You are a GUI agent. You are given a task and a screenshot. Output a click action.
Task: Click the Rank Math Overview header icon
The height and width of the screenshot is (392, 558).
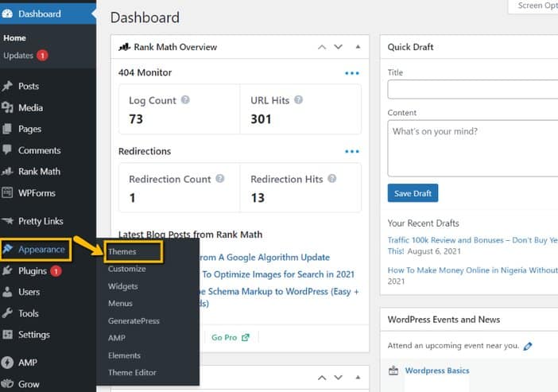click(x=125, y=47)
